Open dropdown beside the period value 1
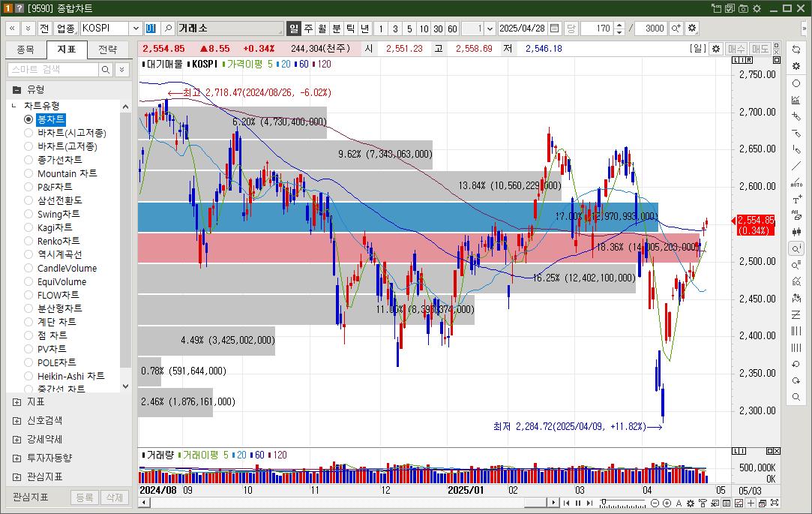The height and width of the screenshot is (514, 812). tap(490, 28)
